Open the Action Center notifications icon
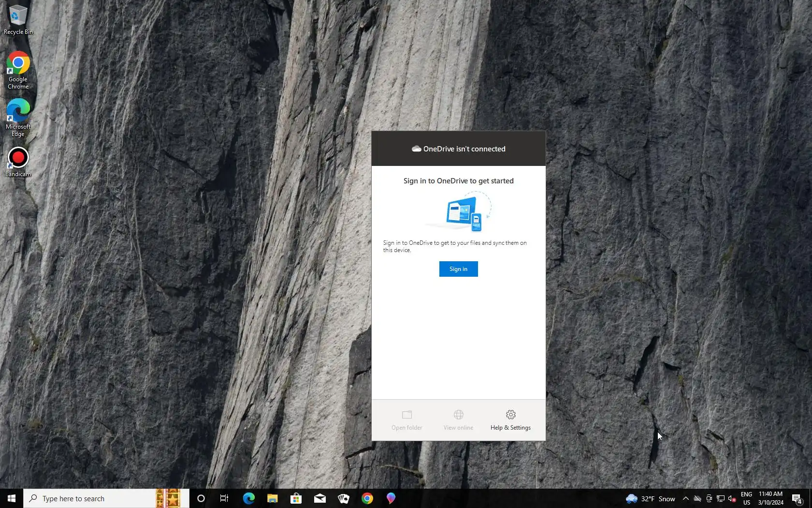Image resolution: width=812 pixels, height=508 pixels. point(797,499)
